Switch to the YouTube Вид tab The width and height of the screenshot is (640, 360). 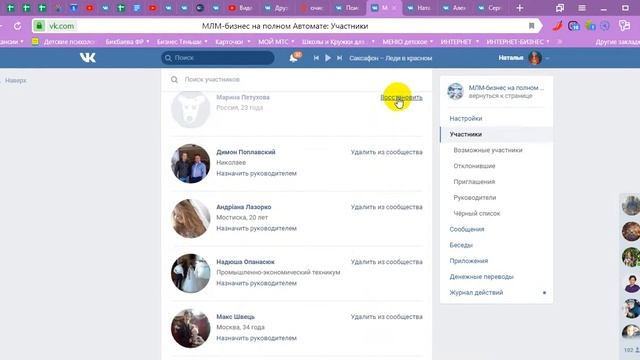point(241,8)
